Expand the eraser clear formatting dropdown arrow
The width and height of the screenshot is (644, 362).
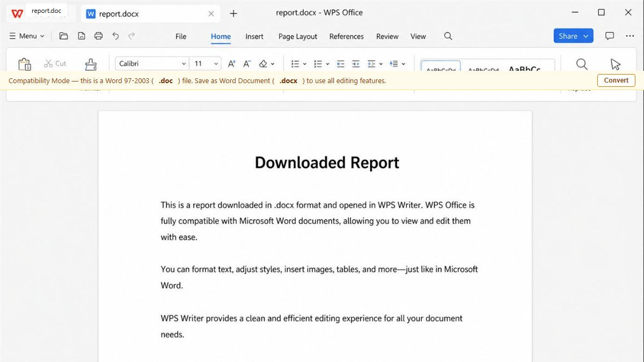[x=273, y=64]
